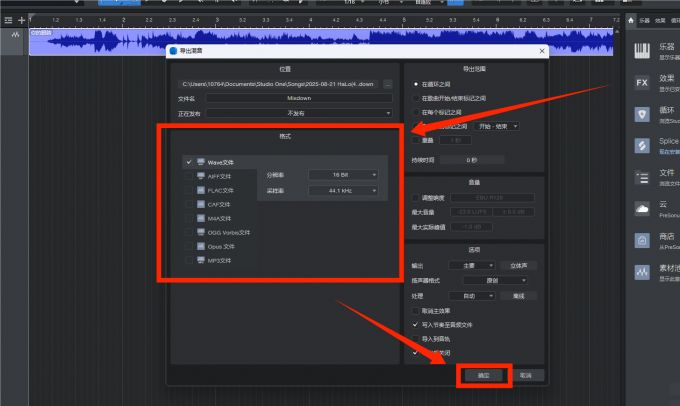
Task: Click the app icon in export dialog title
Action: [173, 51]
